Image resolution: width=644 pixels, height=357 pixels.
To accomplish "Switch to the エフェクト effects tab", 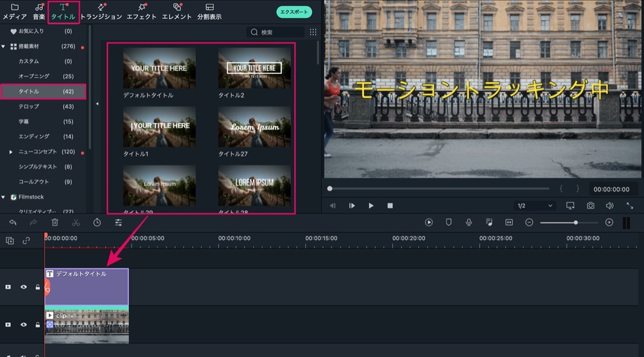I will [x=142, y=11].
